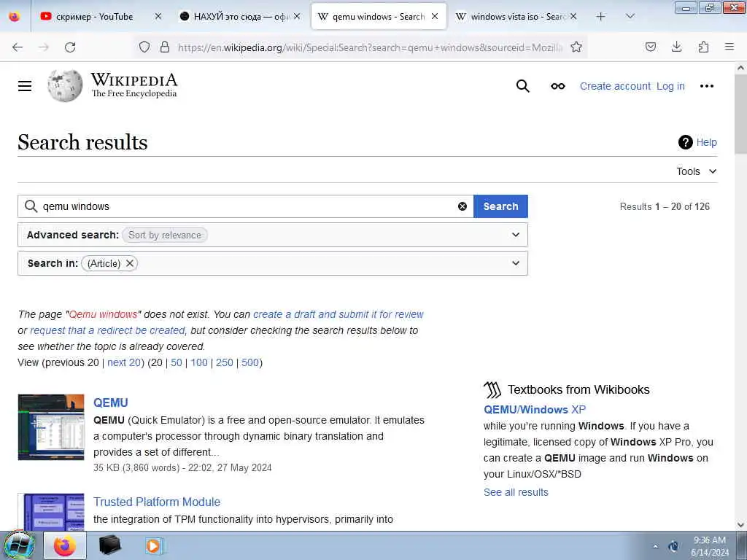Go to next 20 results
747x560 pixels.
[124, 362]
